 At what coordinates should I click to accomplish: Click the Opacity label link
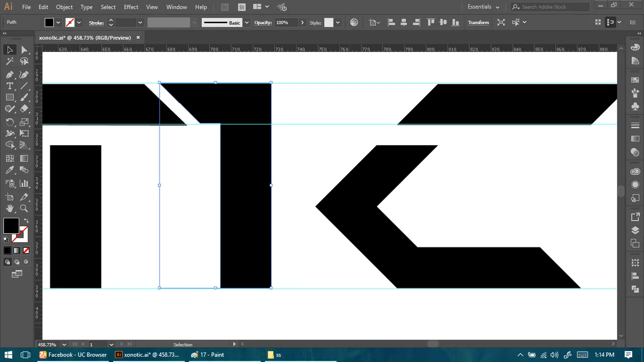263,23
